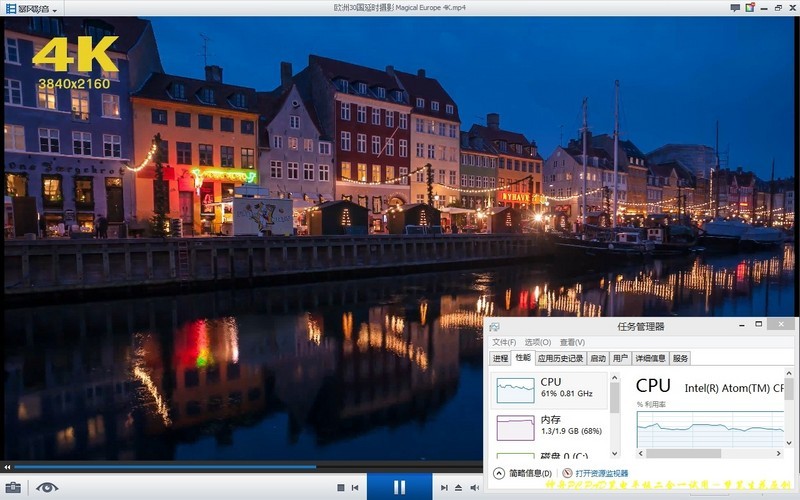The width and height of the screenshot is (800, 500).
Task: Click the CPU utilization graph
Action: [710, 430]
